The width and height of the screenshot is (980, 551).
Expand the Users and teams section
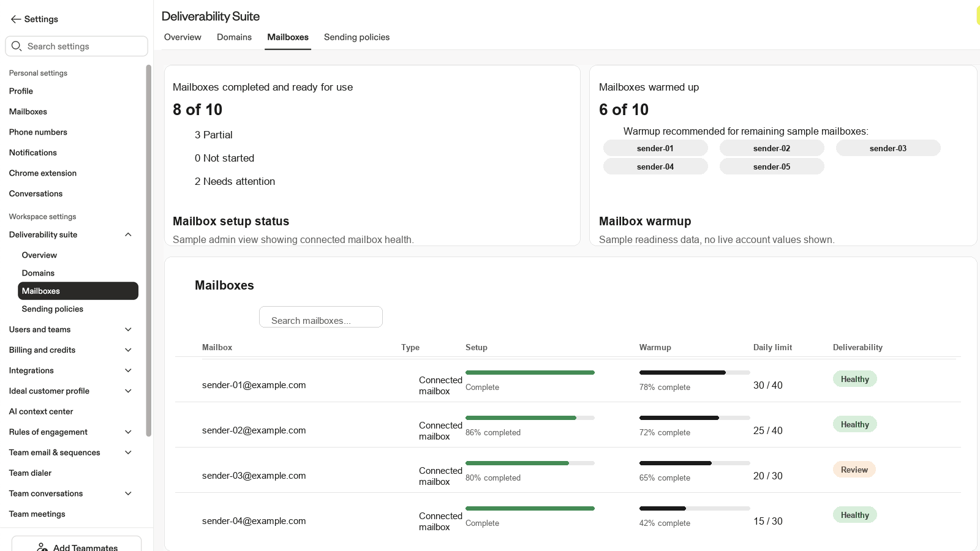click(128, 329)
